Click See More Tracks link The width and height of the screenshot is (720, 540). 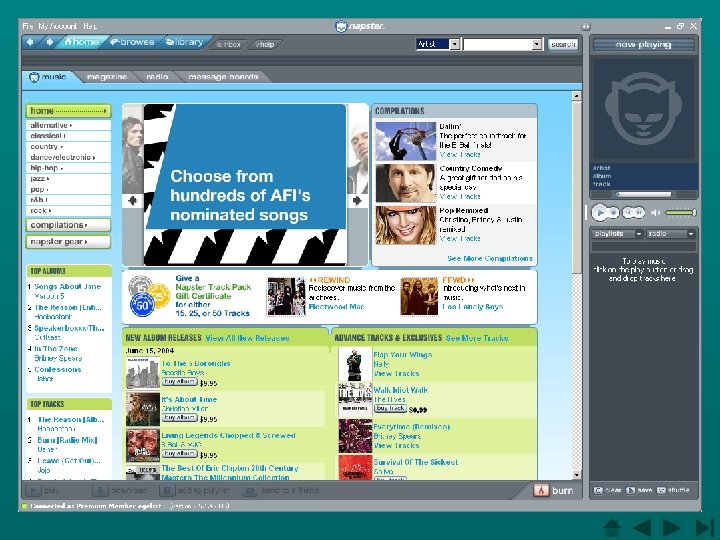[x=477, y=338]
